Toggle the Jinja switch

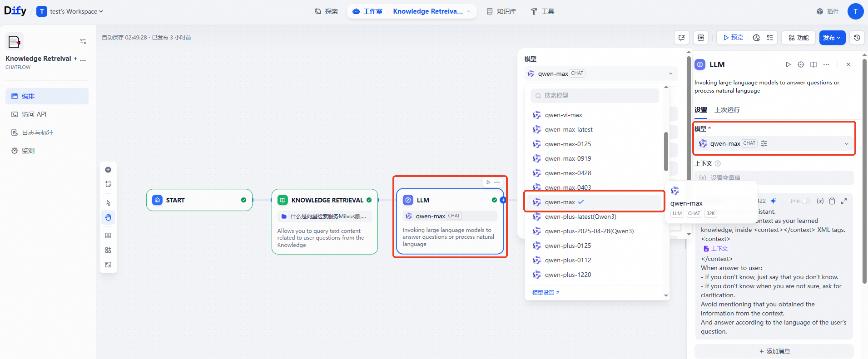[806, 201]
